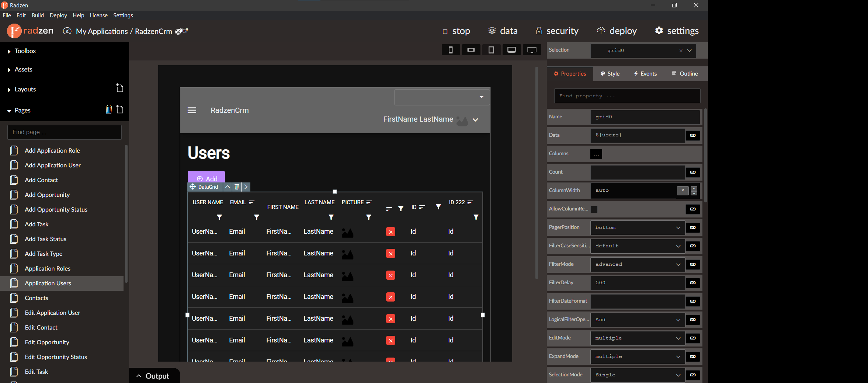Image resolution: width=868 pixels, height=383 pixels.
Task: Click the red delete button in first row
Action: point(390,231)
